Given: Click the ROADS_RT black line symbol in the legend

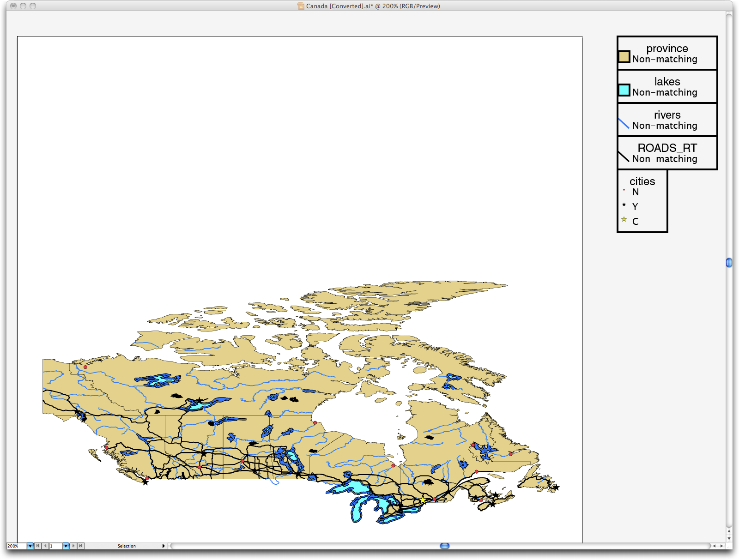Looking at the screenshot, I should click(624, 156).
